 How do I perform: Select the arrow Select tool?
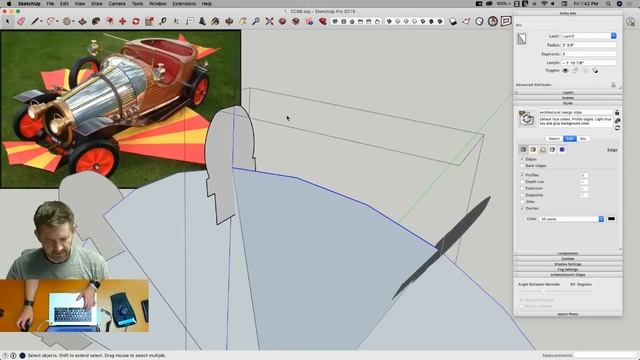pyautogui.click(x=7, y=21)
